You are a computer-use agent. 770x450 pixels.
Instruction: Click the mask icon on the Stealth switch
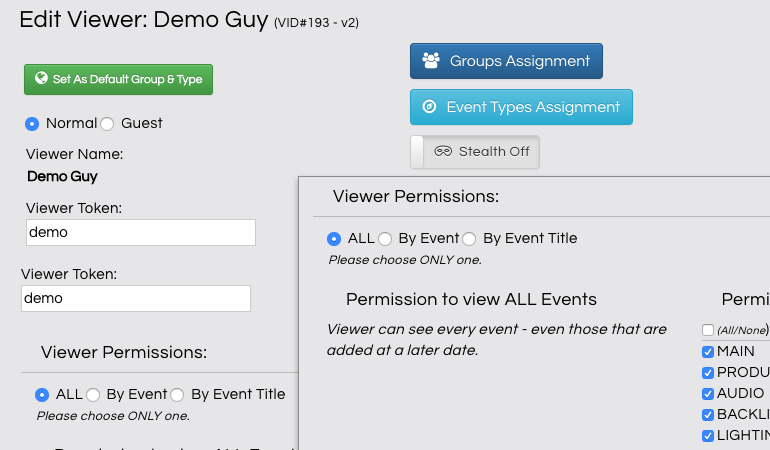point(443,152)
